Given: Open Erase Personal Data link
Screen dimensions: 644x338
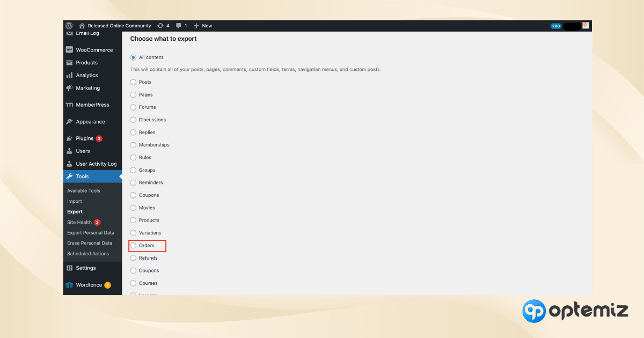Looking at the screenshot, I should pyautogui.click(x=90, y=243).
